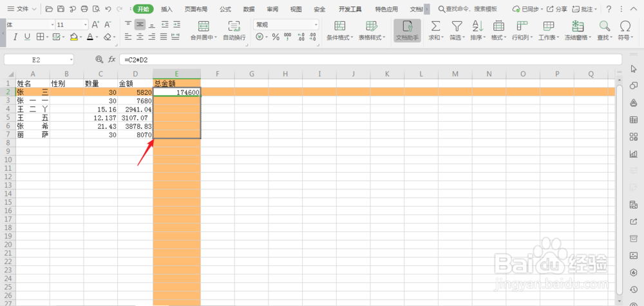
Task: Expand font size 11 dropdown
Action: 85,24
